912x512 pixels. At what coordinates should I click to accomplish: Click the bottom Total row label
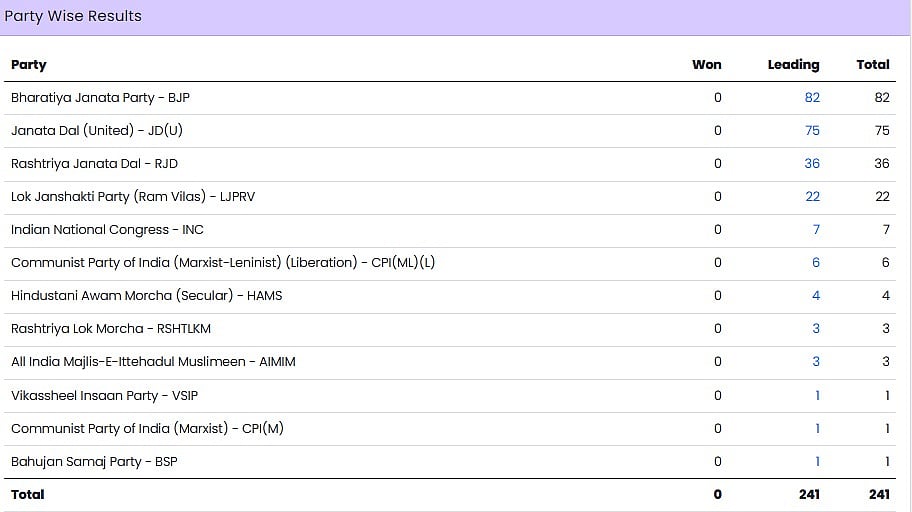[x=28, y=495]
